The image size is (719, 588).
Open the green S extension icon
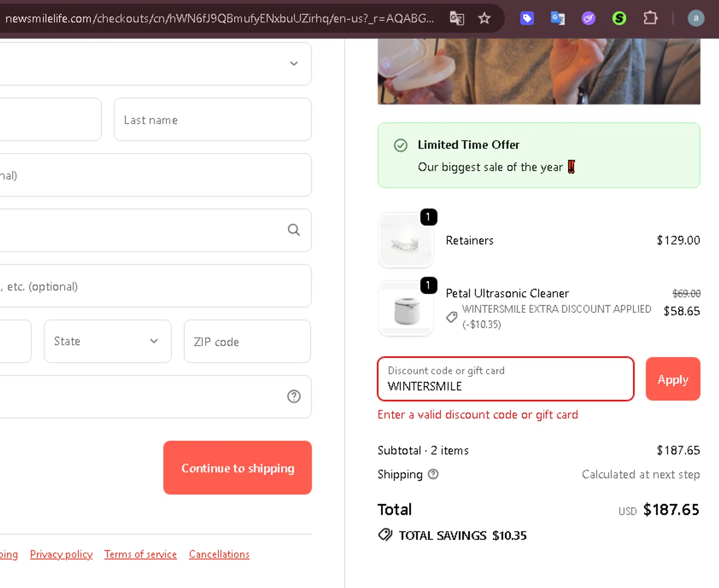(x=619, y=18)
